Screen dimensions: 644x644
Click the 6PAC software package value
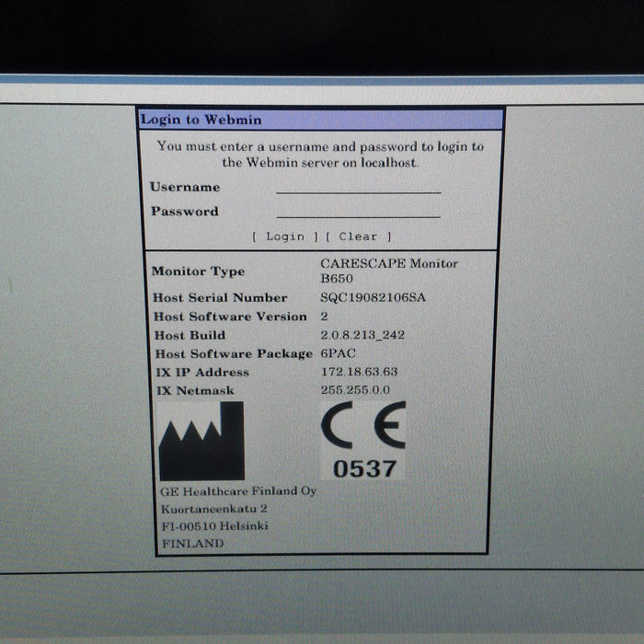(341, 353)
